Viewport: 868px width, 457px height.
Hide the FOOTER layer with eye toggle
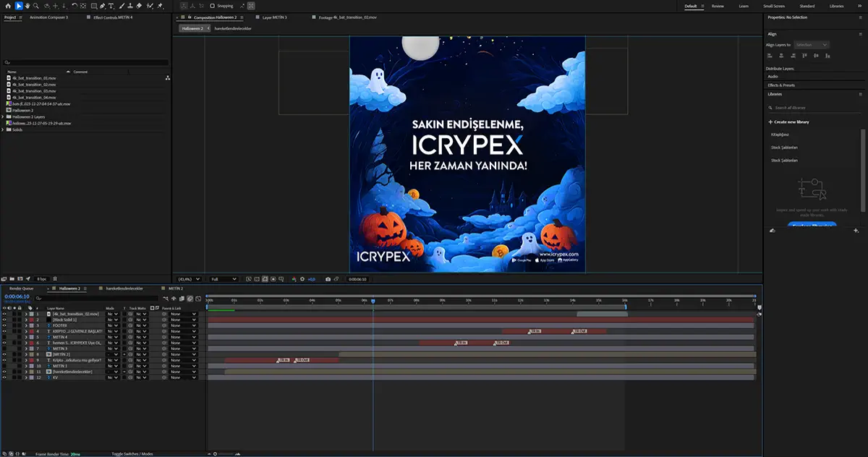point(4,325)
